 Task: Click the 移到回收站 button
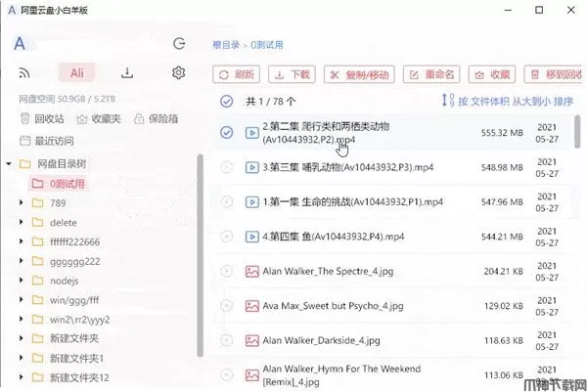coord(554,75)
